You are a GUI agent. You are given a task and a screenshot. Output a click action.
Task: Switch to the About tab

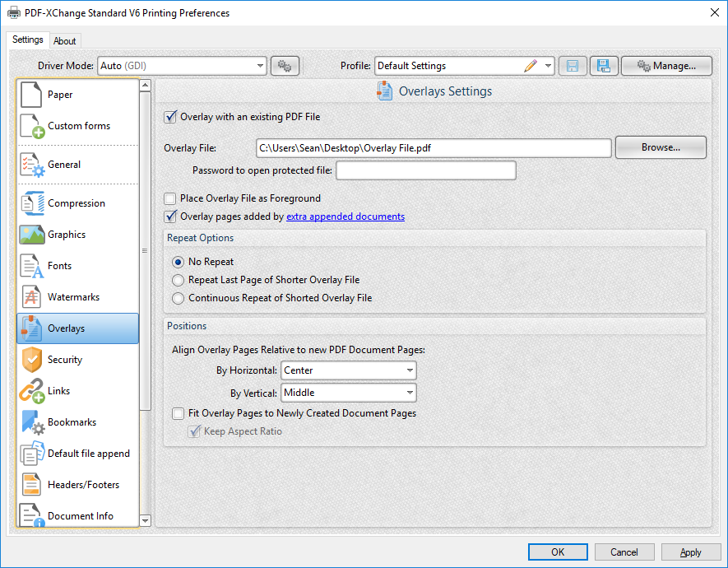[64, 41]
